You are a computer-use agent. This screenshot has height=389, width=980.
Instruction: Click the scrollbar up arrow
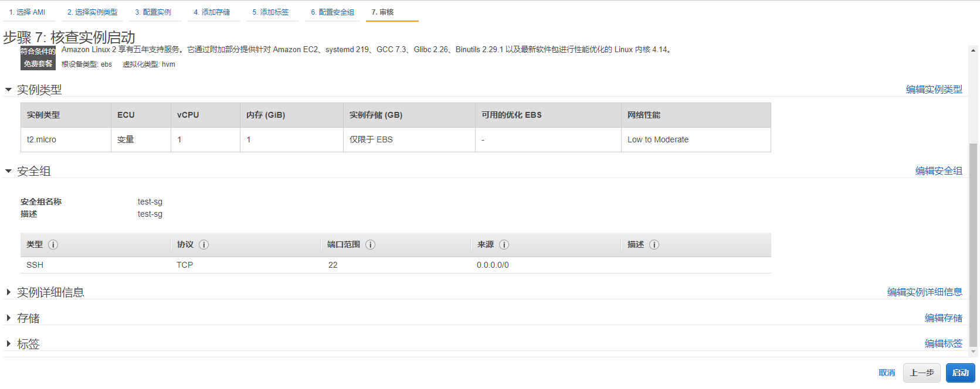click(973, 50)
